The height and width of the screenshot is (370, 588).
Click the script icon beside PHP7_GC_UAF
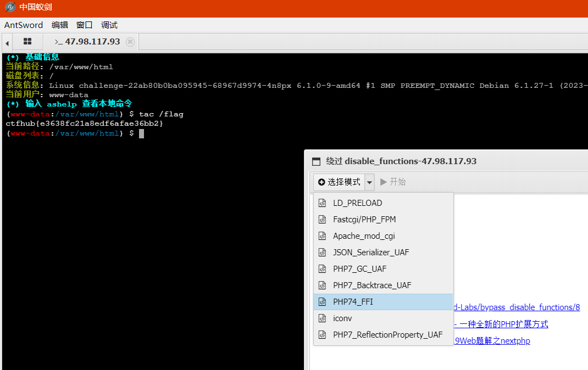coord(321,268)
